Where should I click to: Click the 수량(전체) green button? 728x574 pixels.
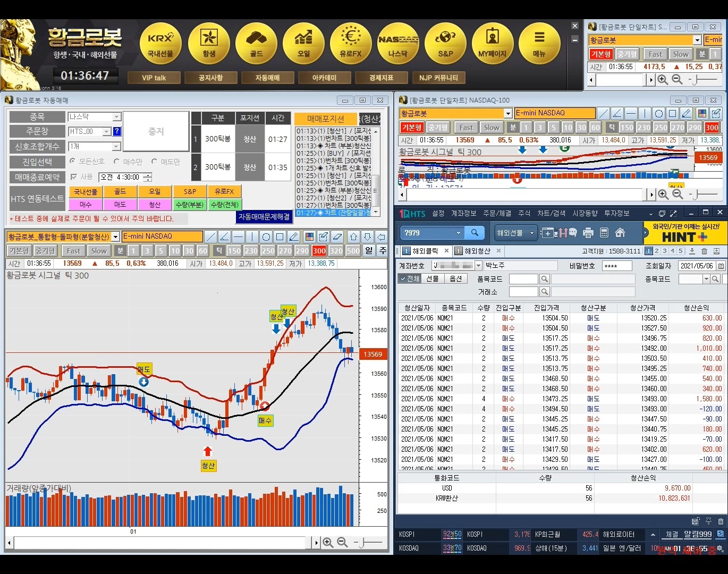tap(225, 205)
